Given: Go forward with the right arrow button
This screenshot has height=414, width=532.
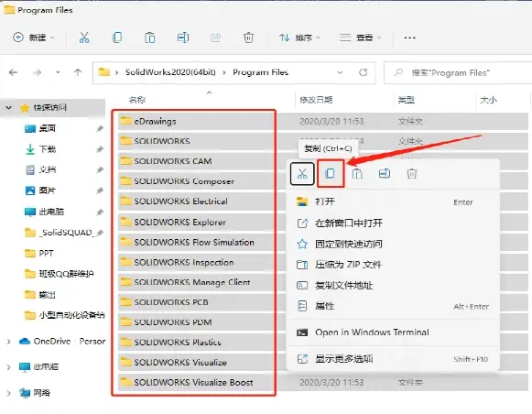Looking at the screenshot, I should click(37, 72).
